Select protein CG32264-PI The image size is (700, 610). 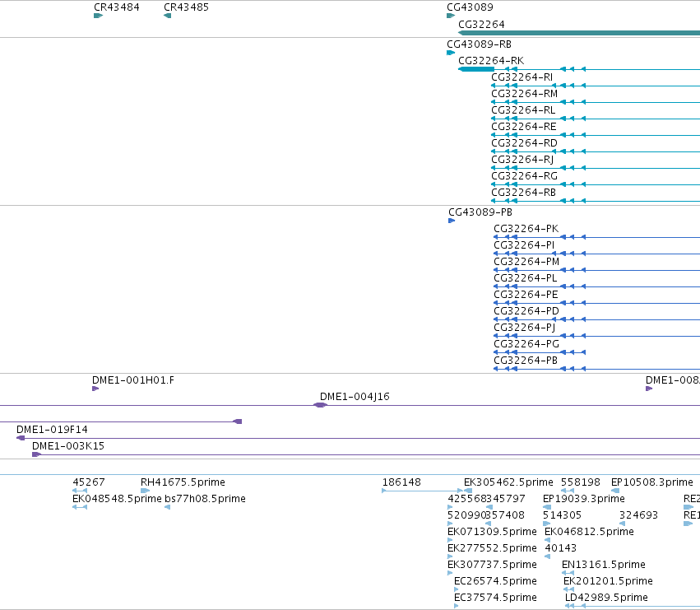pos(524,245)
